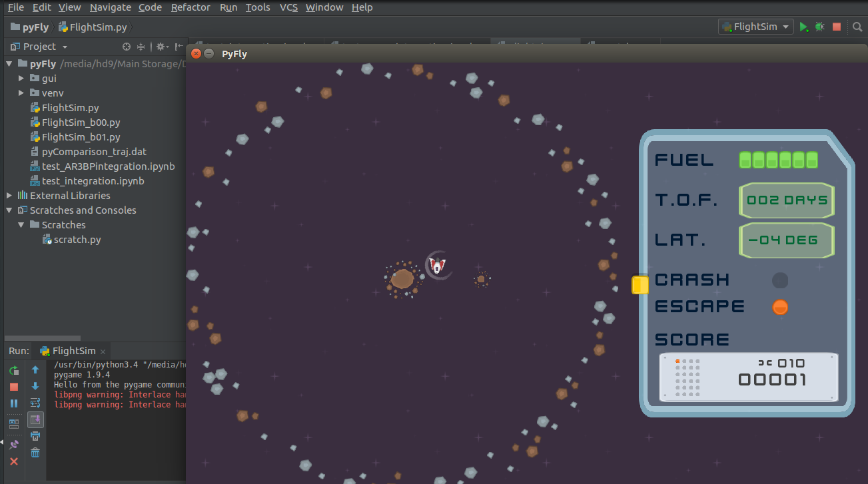Click up the stack trace arrow
The width and height of the screenshot is (868, 484).
[x=35, y=369]
